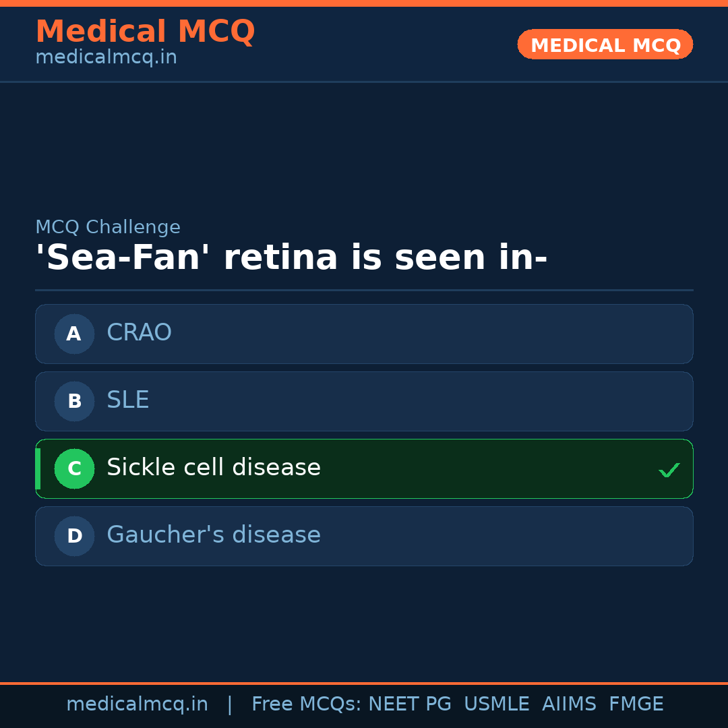Pick the 'Gaucher's disease' answer text
This screenshot has height=728, width=728.
pos(214,535)
